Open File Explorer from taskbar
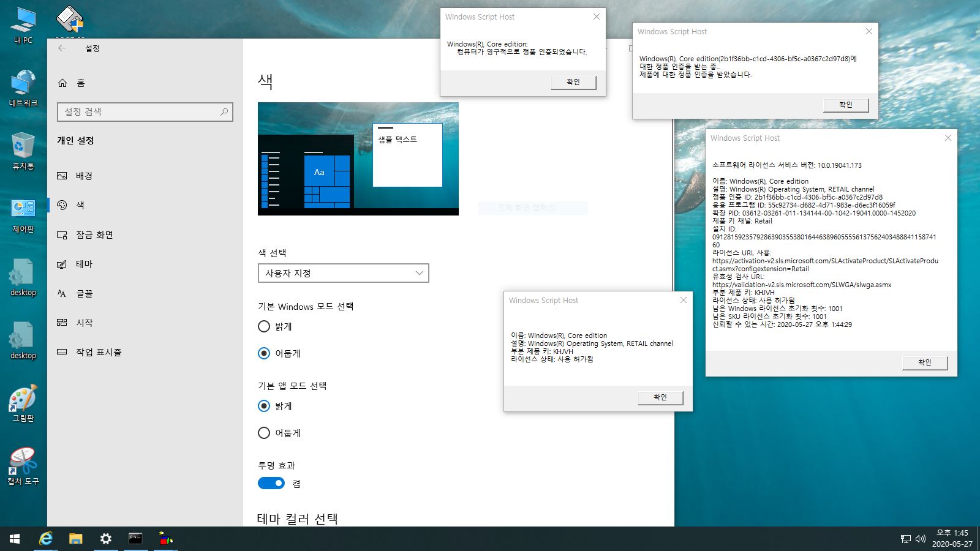Viewport: 980px width, 551px height. [75, 539]
